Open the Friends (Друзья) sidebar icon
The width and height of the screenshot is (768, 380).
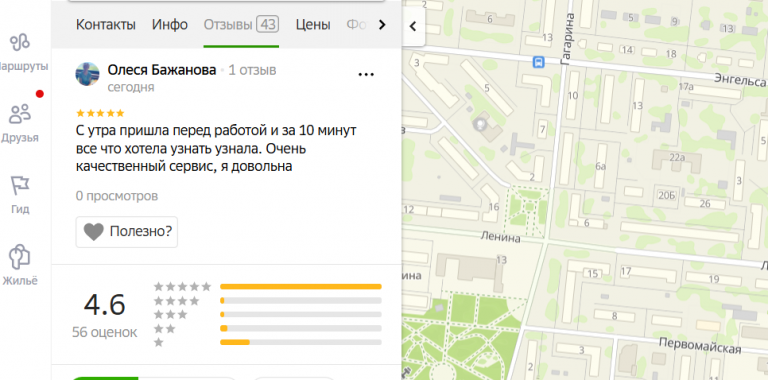coord(20,114)
